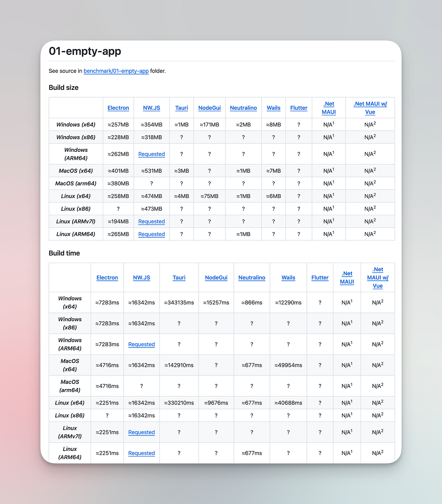Open the .Net MAUI link in Build size table
This screenshot has width=442, height=504.
coord(329,108)
